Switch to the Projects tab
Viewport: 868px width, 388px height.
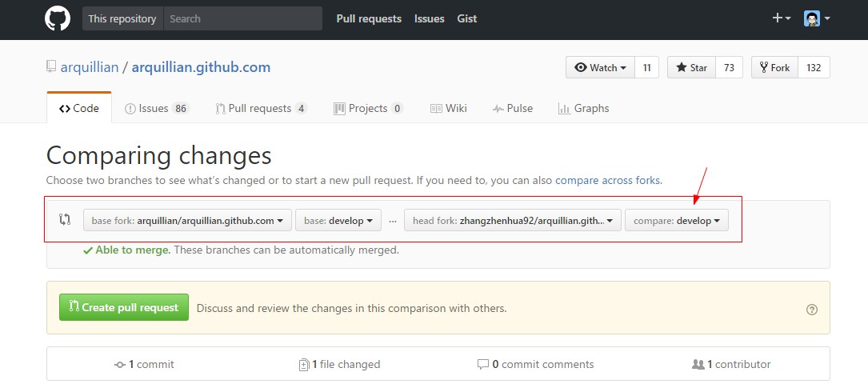point(369,109)
